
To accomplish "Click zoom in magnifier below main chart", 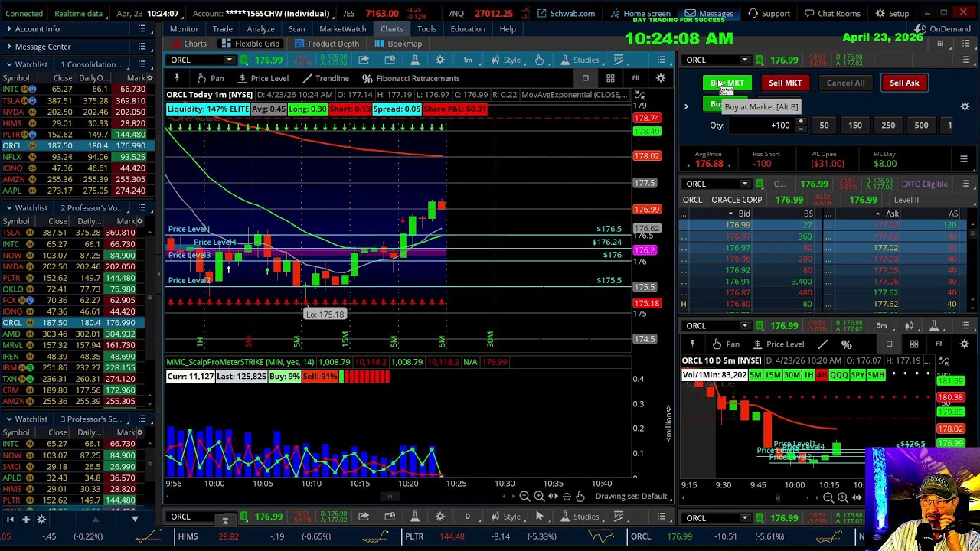I will (x=538, y=496).
